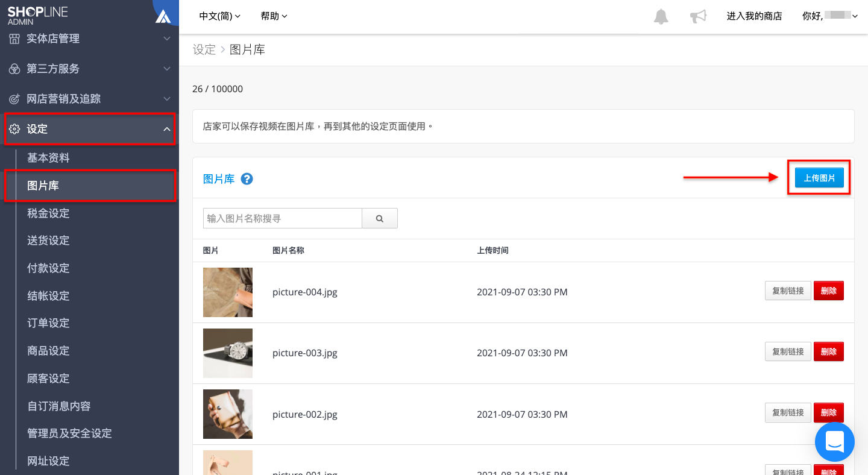
Task: Expand the 实体店管理 menu chevron
Action: pyautogui.click(x=167, y=39)
